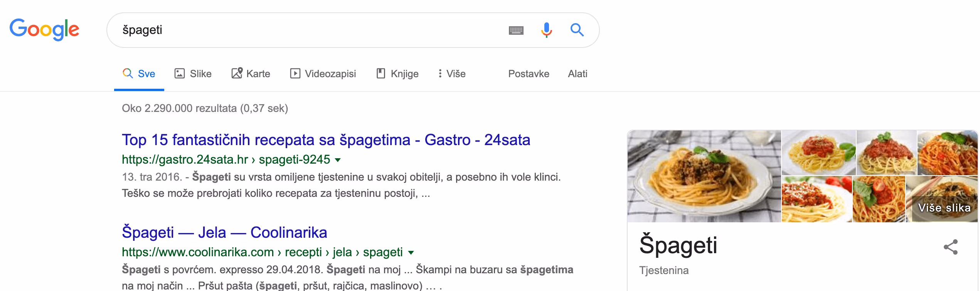Open the Alati tools menu

tap(577, 74)
